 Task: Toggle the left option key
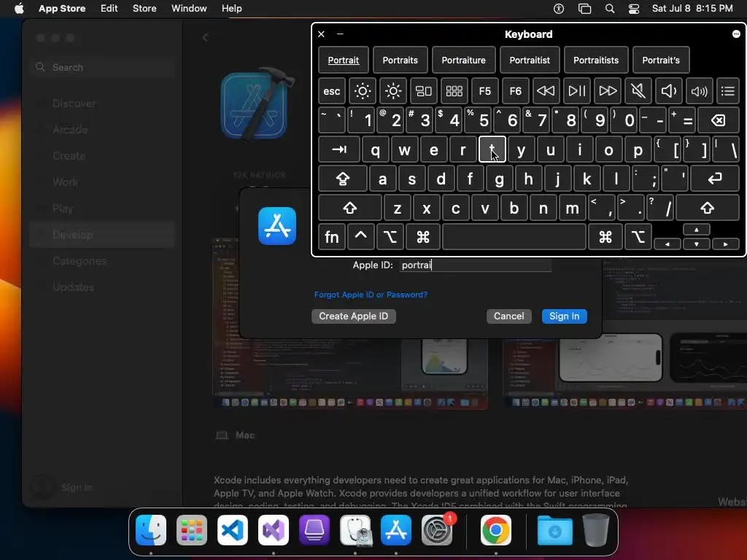click(x=390, y=237)
